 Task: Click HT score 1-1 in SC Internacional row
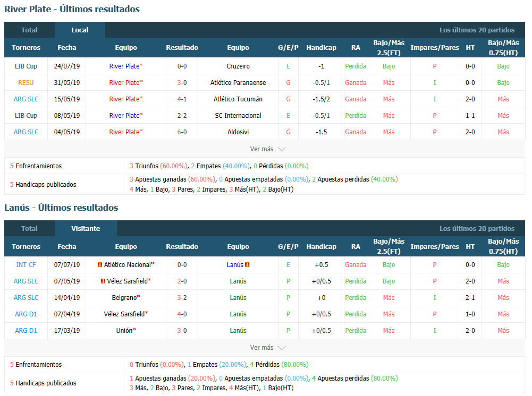tap(470, 116)
